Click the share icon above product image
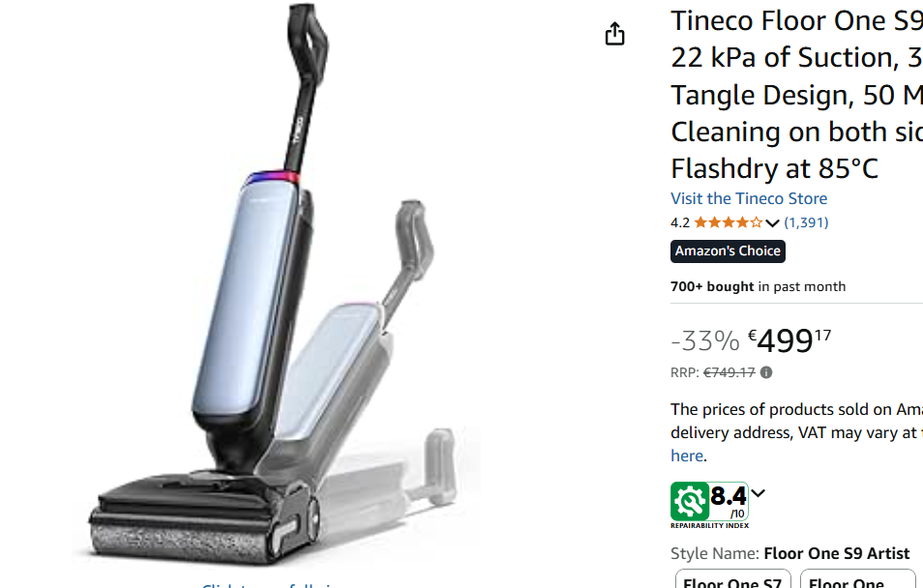 point(614,34)
